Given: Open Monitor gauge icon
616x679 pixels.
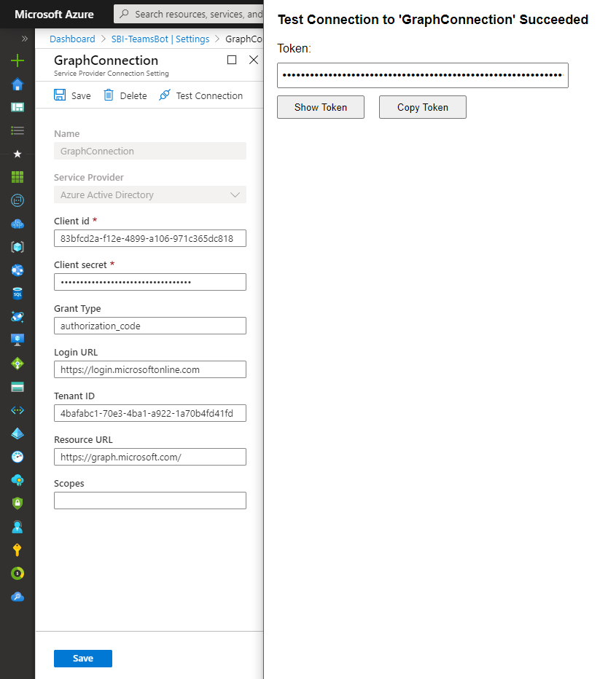Looking at the screenshot, I should point(17,457).
